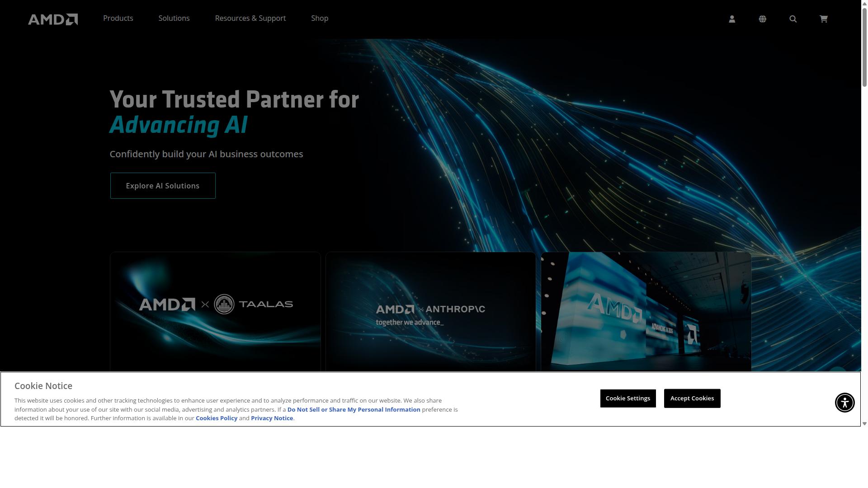Click the Your Trusted Partner for heading
The width and height of the screenshot is (868, 488).
coord(234,99)
